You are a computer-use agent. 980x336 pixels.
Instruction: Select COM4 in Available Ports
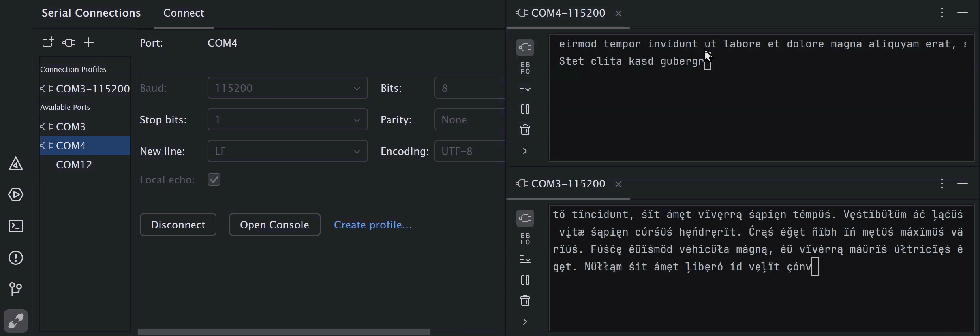point(85,145)
